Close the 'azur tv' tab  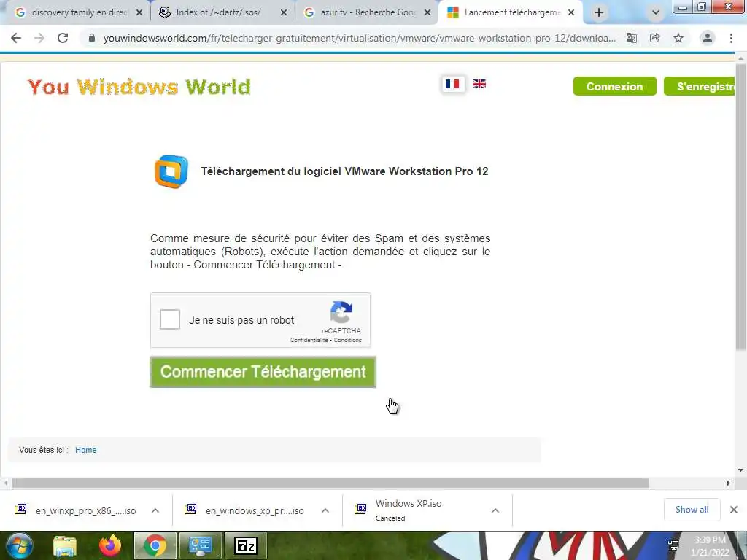click(427, 13)
